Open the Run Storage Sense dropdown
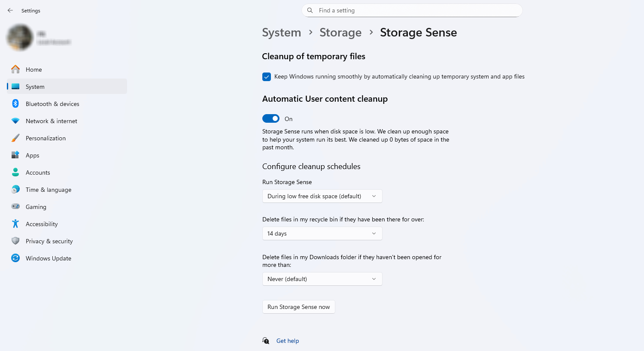This screenshot has height=351, width=644. (x=322, y=196)
